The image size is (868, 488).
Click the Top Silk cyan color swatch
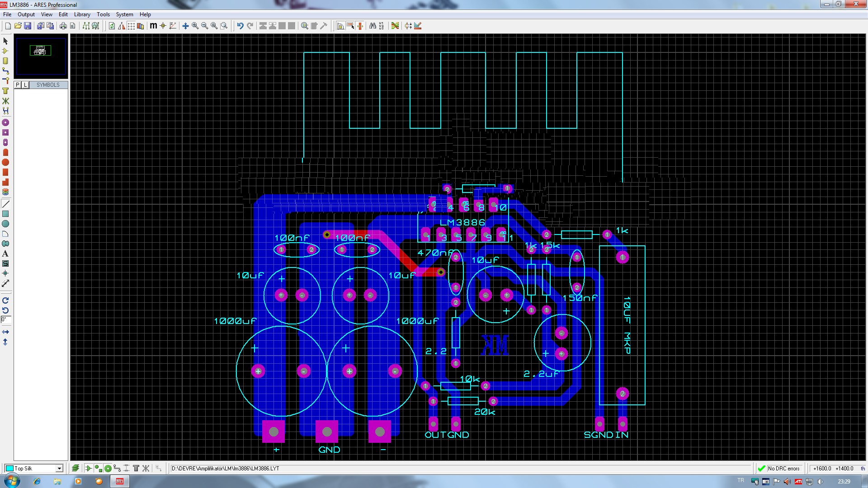[x=9, y=469]
